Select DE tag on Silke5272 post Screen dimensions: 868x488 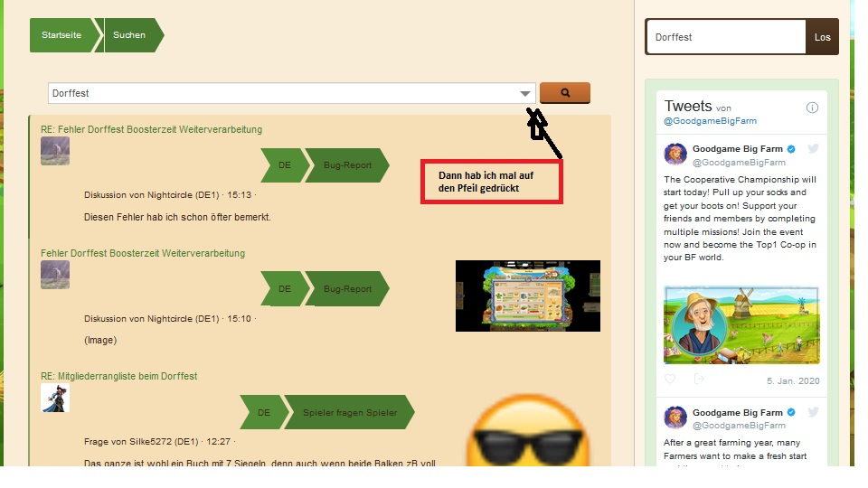264,412
